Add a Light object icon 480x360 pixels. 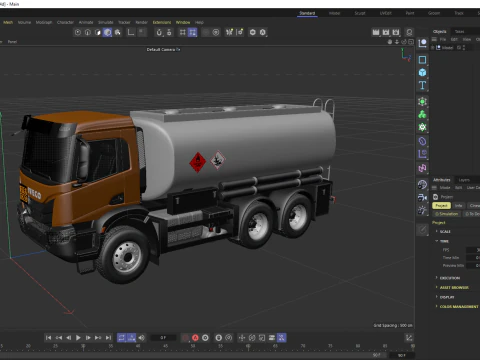coord(422,210)
